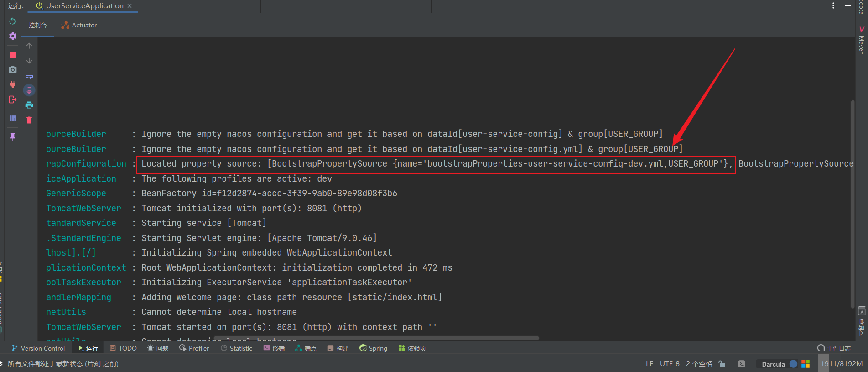Click the up arrow stack trace navigation icon
The image size is (868, 372).
tap(29, 46)
